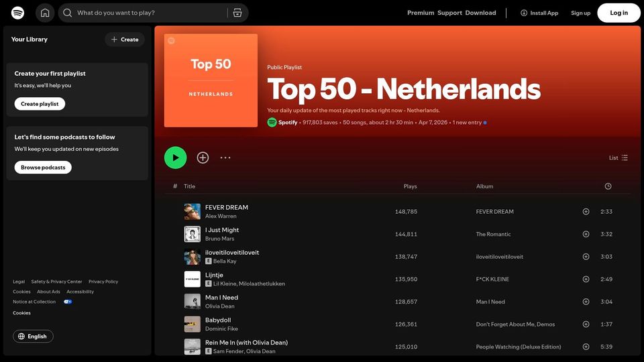Click Lijntje album art thumbnail
This screenshot has height=362, width=644.
(193, 279)
